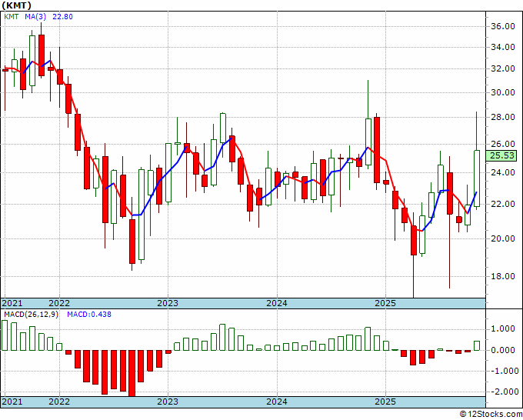
Task: Click the 1.000 MACD axis label
Action: (503, 329)
